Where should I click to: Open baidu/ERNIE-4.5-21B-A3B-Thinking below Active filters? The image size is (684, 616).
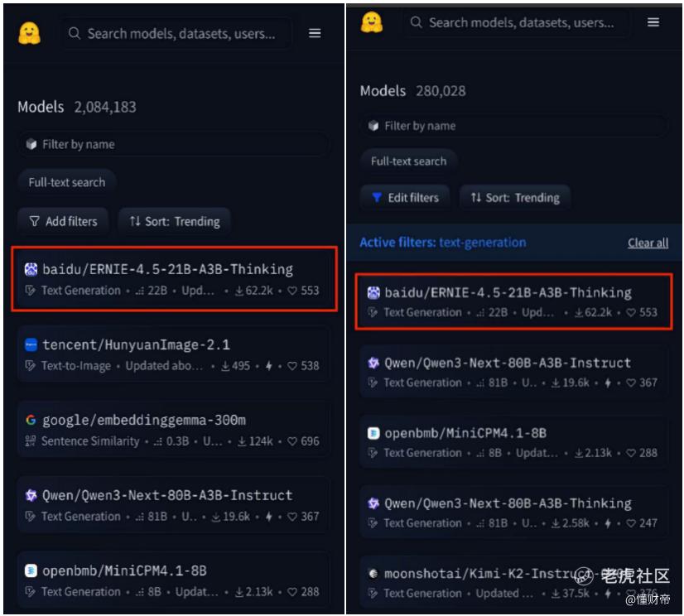[513, 301]
